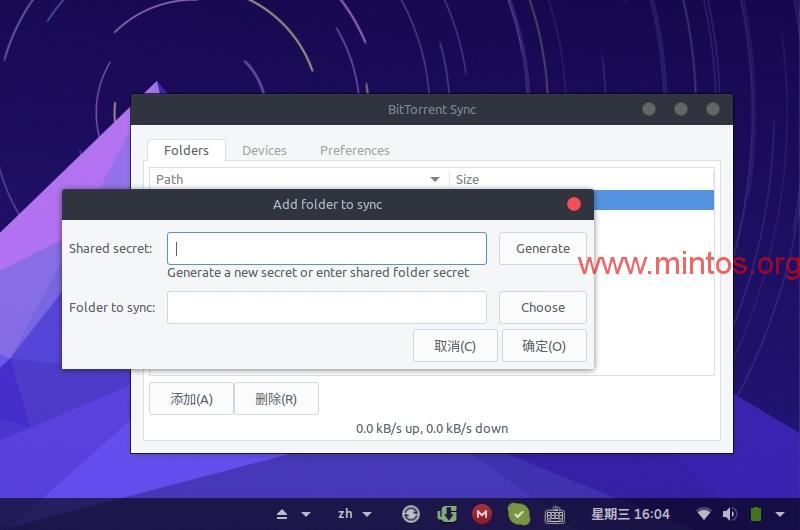The height and width of the screenshot is (530, 800).
Task: Expand the system menu arrow beside the battery
Action: pos(780,514)
